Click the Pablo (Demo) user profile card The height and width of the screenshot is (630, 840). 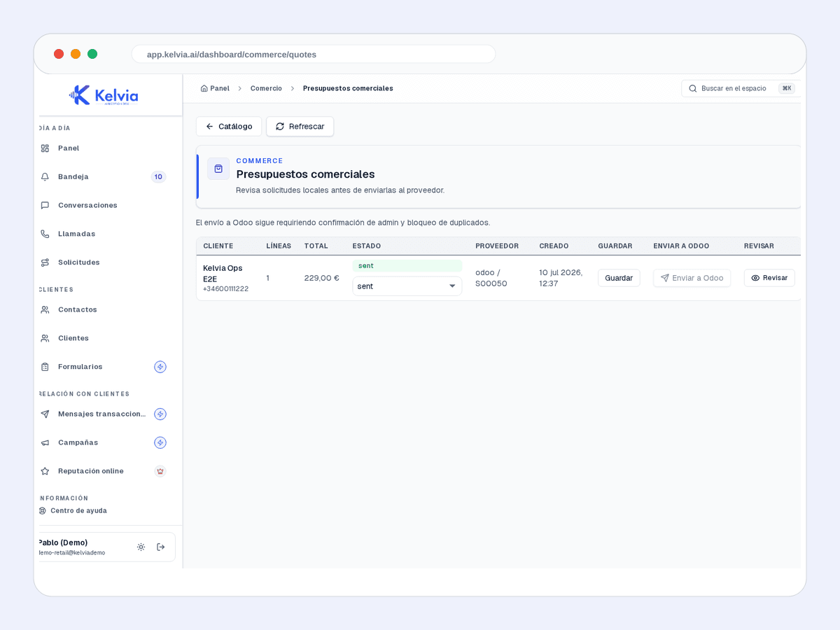click(106, 547)
